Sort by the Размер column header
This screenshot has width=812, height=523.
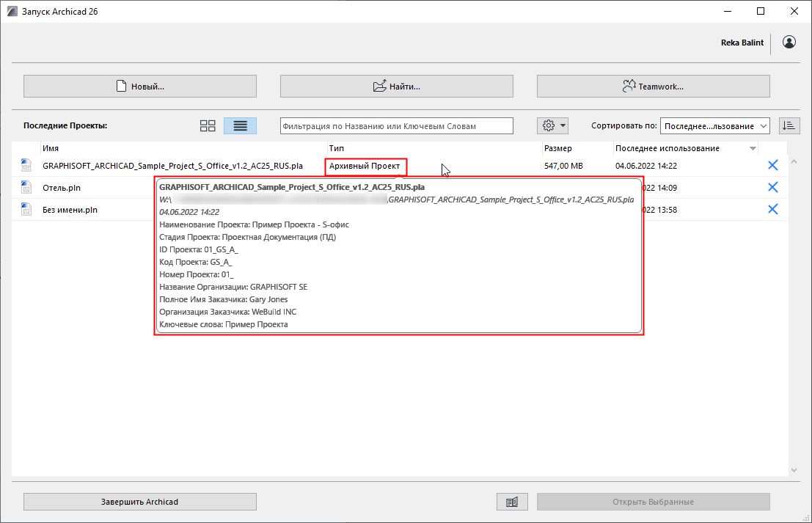(557, 148)
